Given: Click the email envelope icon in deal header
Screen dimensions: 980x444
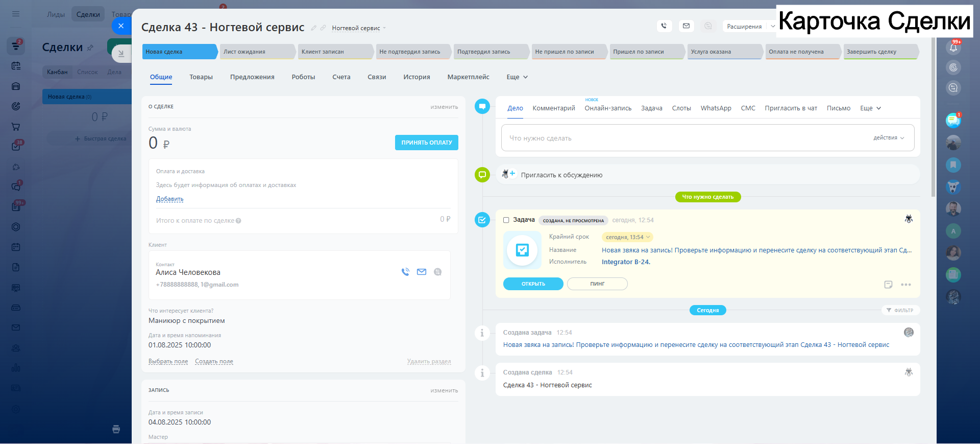Looking at the screenshot, I should point(686,26).
